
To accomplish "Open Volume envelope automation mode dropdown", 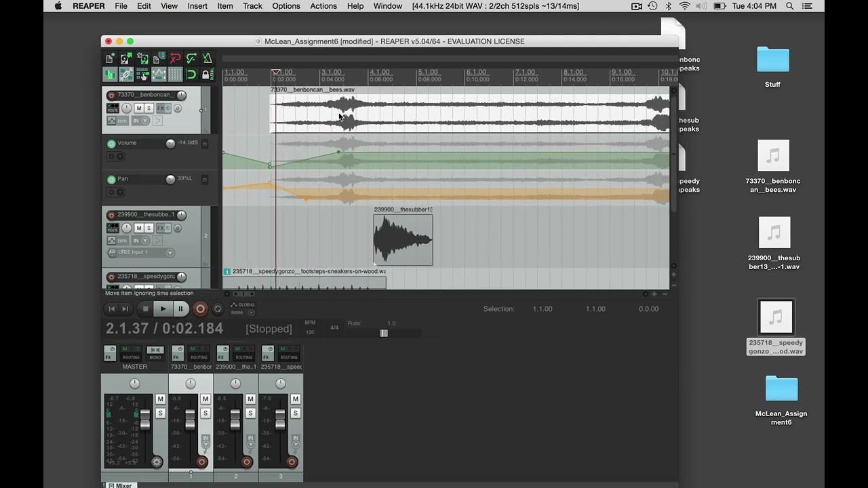I will pos(116,157).
